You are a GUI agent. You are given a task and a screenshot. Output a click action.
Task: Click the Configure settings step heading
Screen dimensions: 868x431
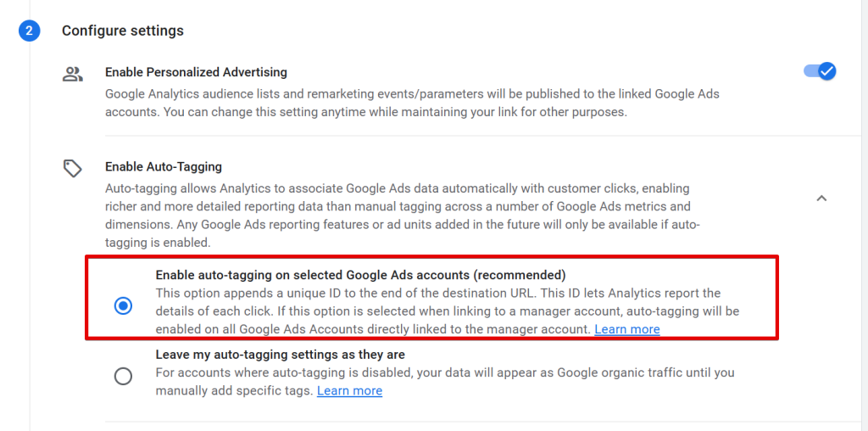(122, 31)
